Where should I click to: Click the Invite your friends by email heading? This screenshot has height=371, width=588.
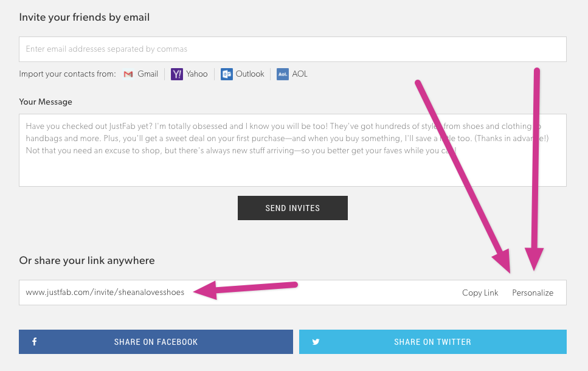pos(85,17)
